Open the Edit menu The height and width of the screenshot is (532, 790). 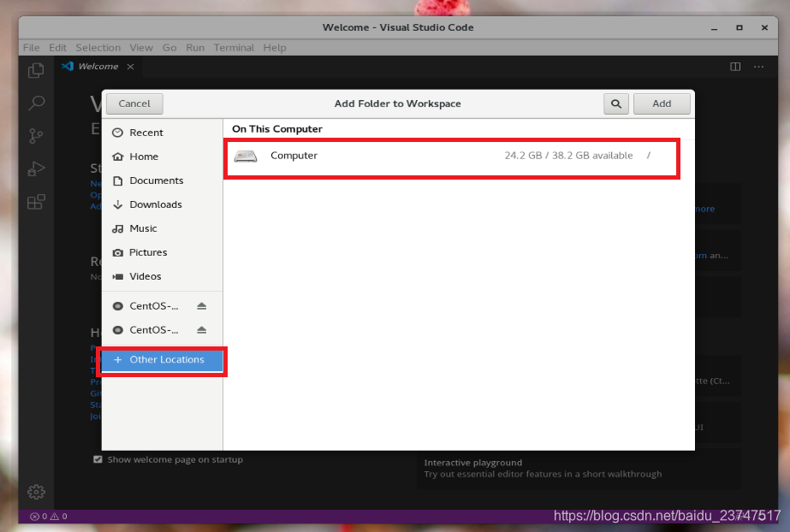pos(57,48)
